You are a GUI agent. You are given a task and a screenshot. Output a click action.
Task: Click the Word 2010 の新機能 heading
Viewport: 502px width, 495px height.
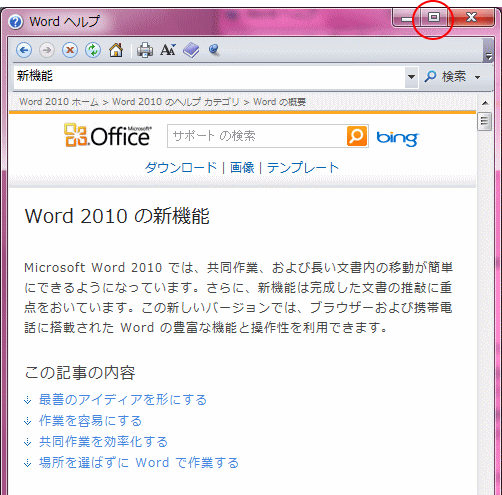117,216
